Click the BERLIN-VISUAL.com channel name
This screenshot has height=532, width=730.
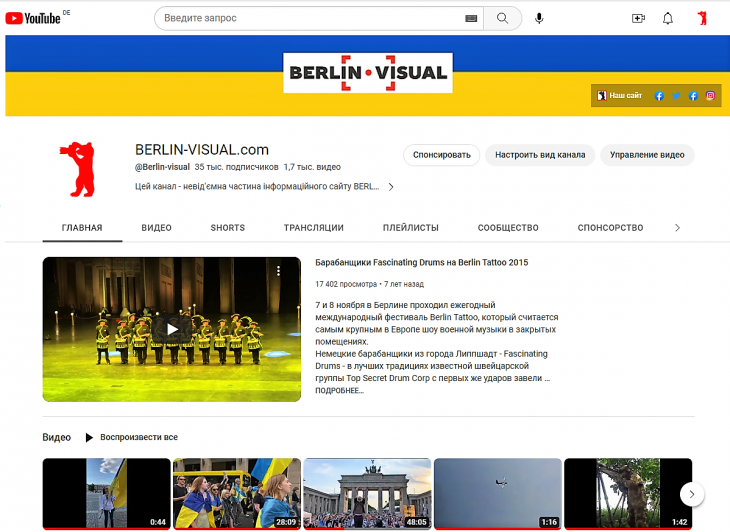tap(202, 150)
